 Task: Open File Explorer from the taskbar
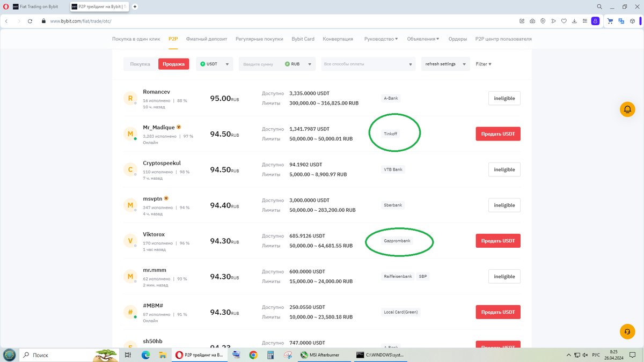pyautogui.click(x=162, y=355)
